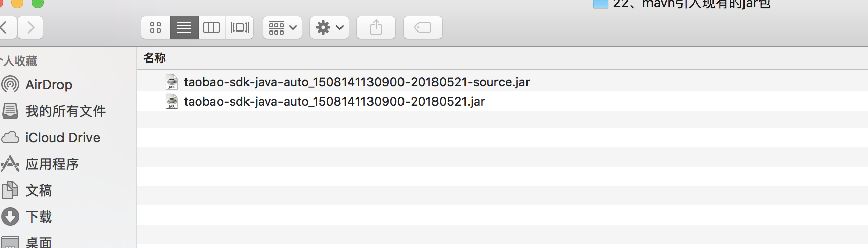Switch to list view
868x248 pixels.
pos(184,27)
